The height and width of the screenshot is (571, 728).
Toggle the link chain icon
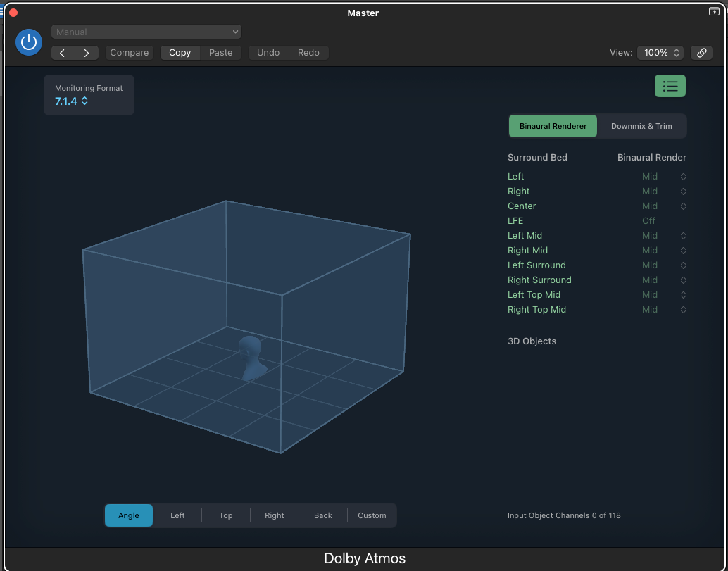701,53
